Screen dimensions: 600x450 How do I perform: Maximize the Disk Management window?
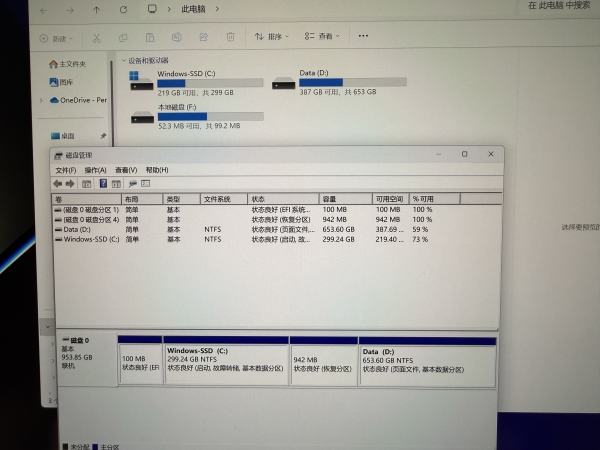click(x=464, y=154)
